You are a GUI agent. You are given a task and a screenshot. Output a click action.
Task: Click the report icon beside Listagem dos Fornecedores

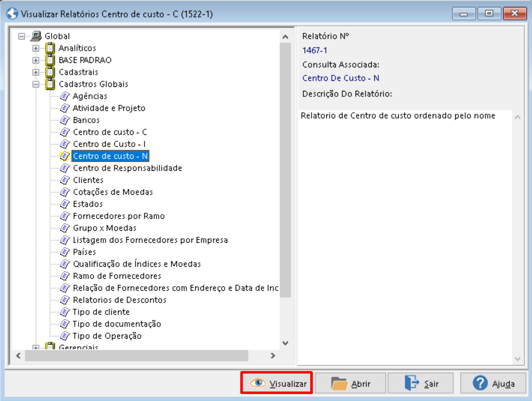(65, 240)
